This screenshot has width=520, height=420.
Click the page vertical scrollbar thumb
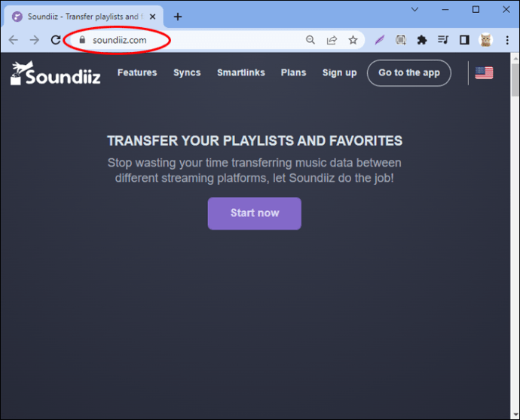click(x=515, y=80)
